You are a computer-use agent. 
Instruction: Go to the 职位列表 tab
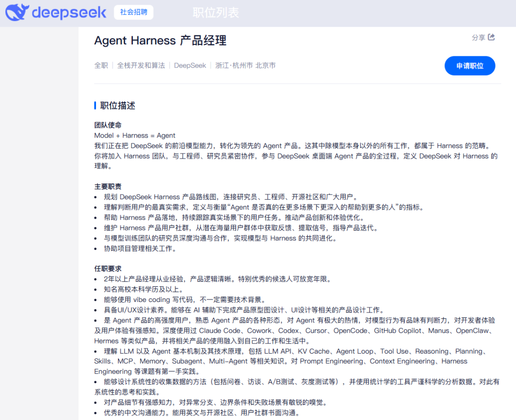(216, 13)
